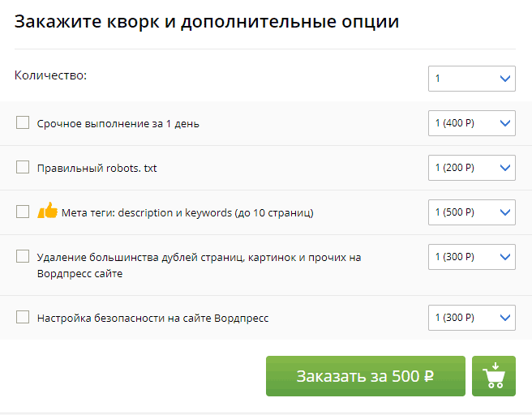This screenshot has height=415, width=532.
Task: Click the chevron arrow in Количество selector
Action: pyautogui.click(x=505, y=79)
